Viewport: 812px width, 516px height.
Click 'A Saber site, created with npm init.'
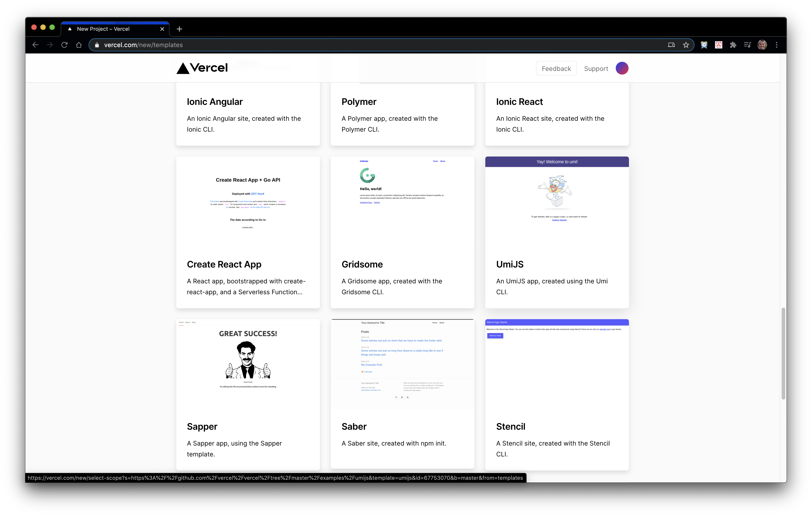tap(394, 444)
